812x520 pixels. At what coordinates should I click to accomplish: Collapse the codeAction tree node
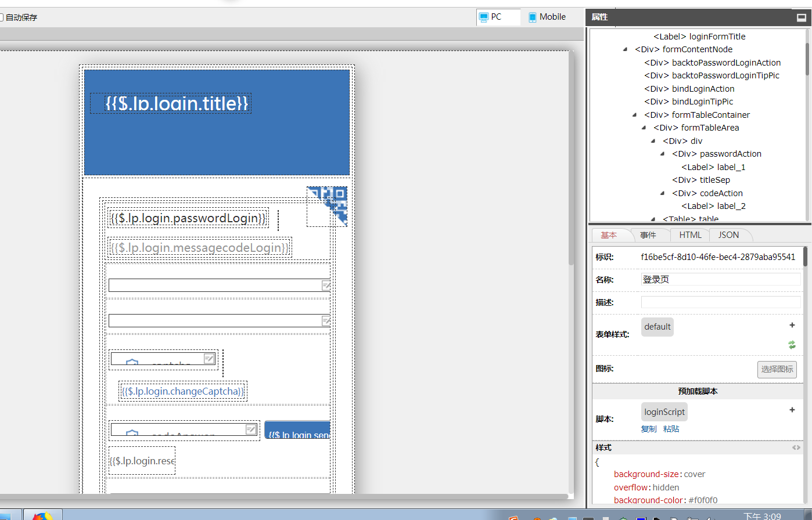point(662,193)
